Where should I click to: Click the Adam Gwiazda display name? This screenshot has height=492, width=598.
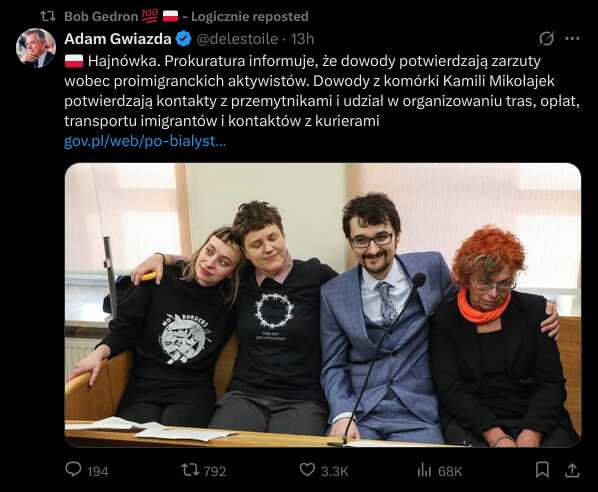point(118,39)
